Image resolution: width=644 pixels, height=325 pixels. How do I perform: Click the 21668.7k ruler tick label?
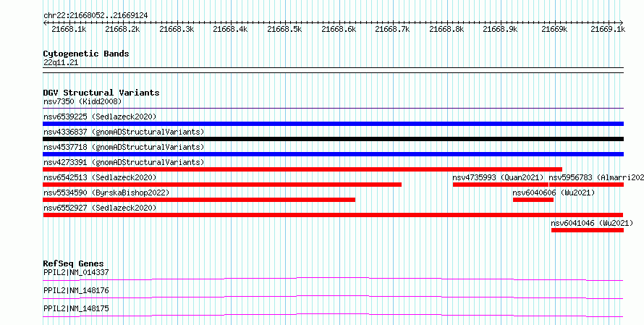(x=393, y=29)
